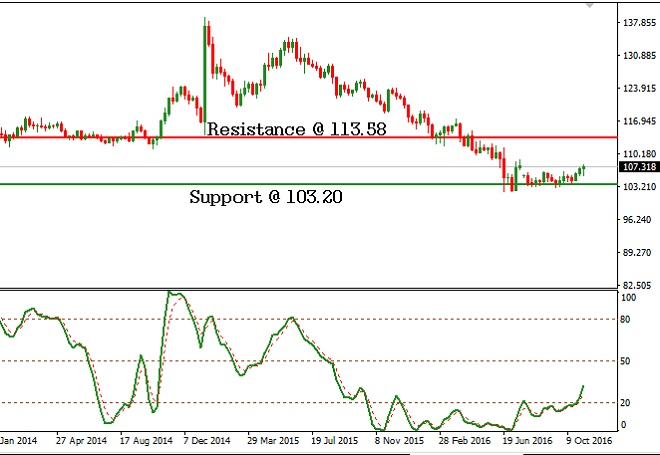
Task: Click date label 8 Nov 2015
Action: [x=399, y=441]
